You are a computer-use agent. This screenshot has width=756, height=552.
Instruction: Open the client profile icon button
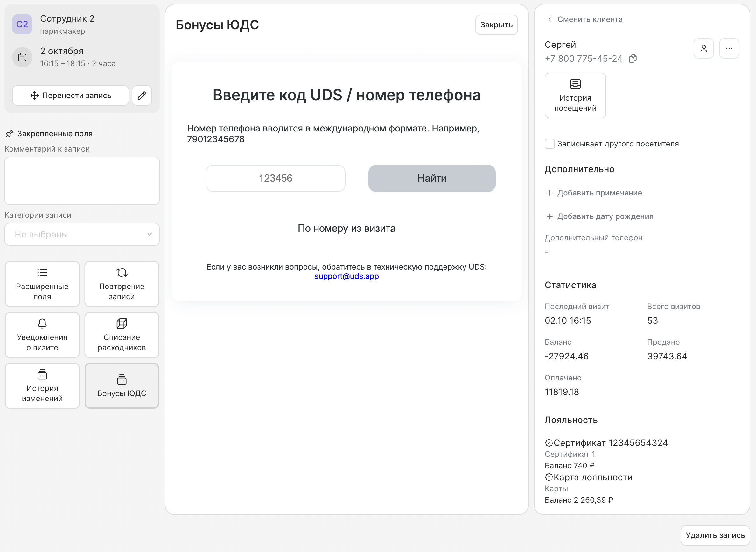pyautogui.click(x=703, y=48)
